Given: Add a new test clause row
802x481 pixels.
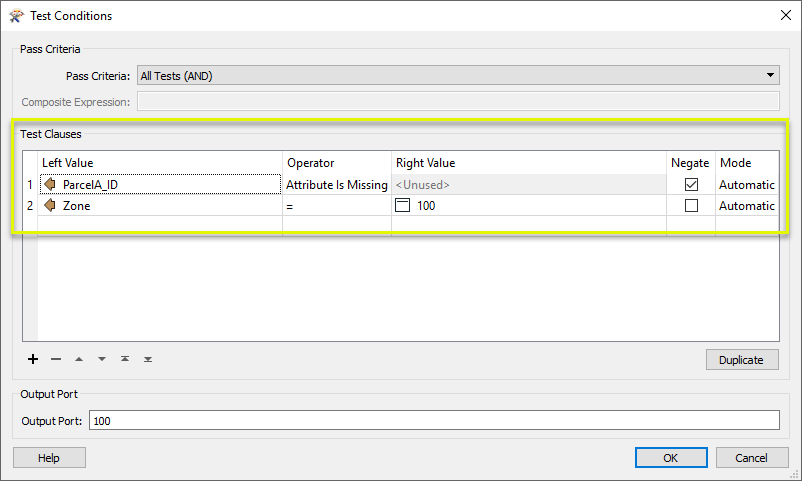Looking at the screenshot, I should (x=33, y=359).
